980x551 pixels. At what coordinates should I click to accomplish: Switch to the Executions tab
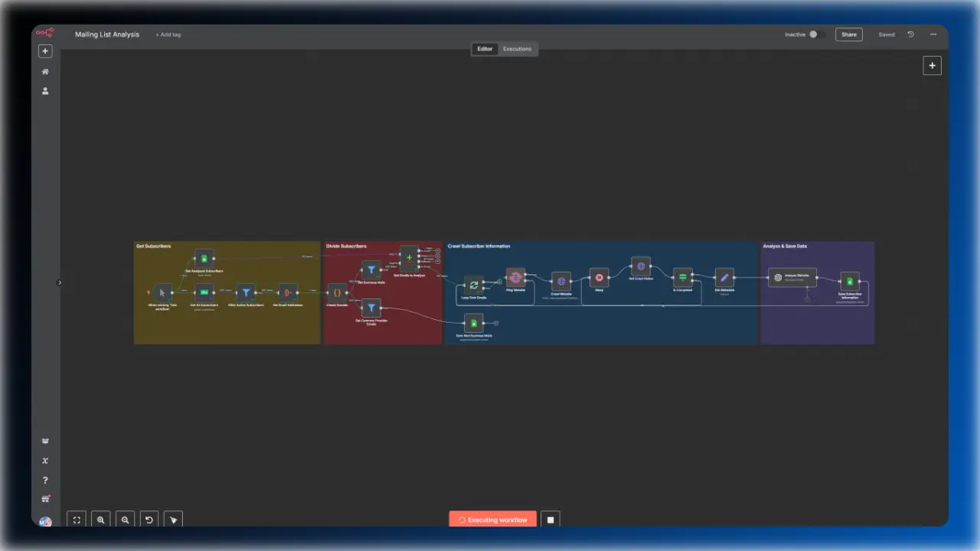(517, 49)
